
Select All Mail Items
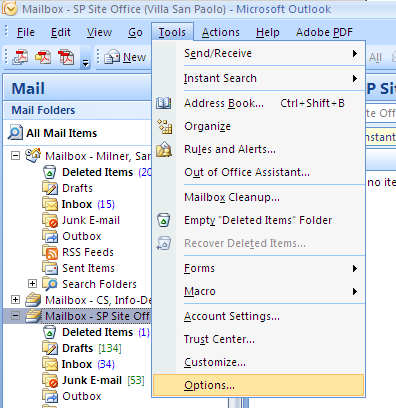(61, 133)
